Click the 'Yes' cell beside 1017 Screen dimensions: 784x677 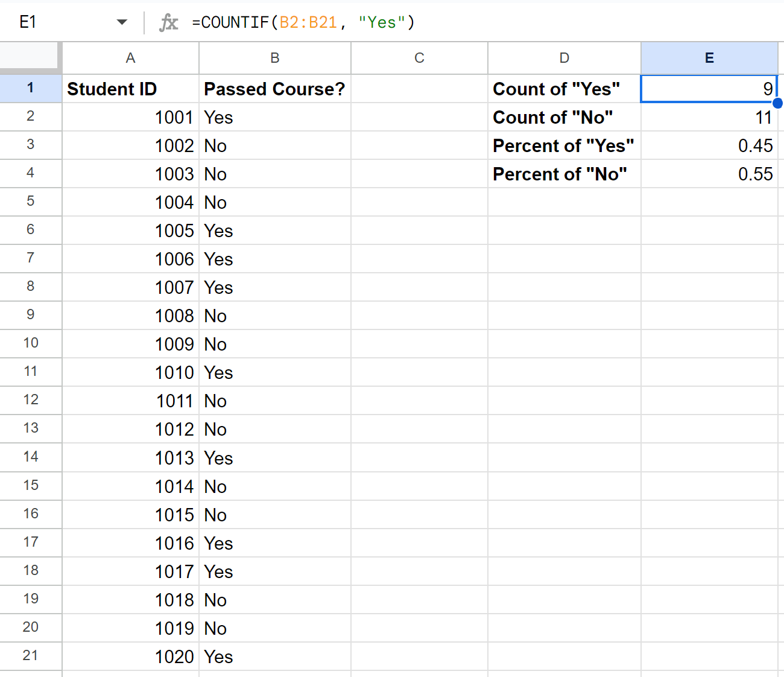coord(275,571)
